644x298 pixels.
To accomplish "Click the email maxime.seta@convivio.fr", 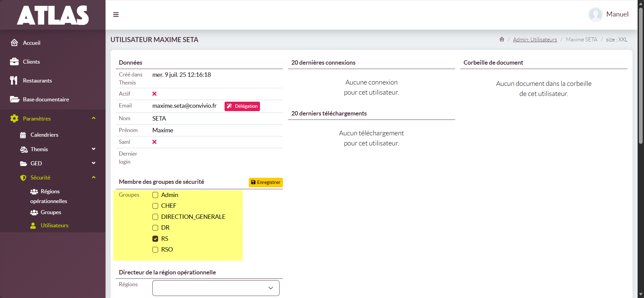I will (x=184, y=106).
